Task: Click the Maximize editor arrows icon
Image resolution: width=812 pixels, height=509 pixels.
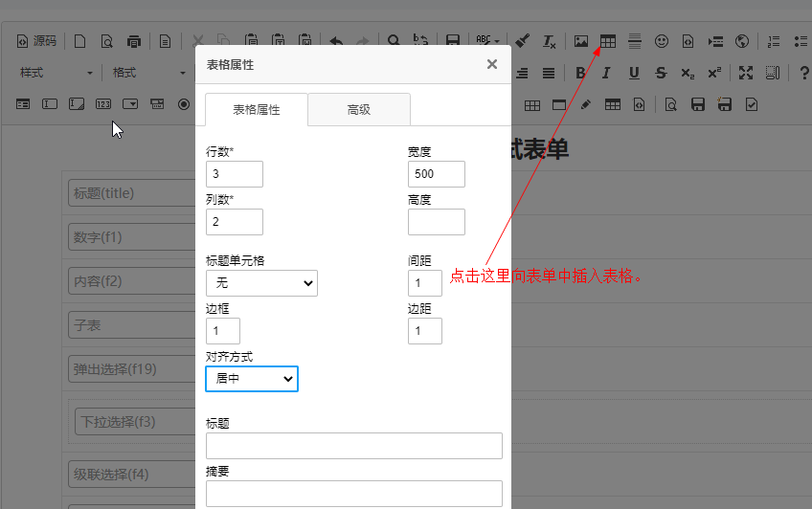Action: tap(746, 73)
